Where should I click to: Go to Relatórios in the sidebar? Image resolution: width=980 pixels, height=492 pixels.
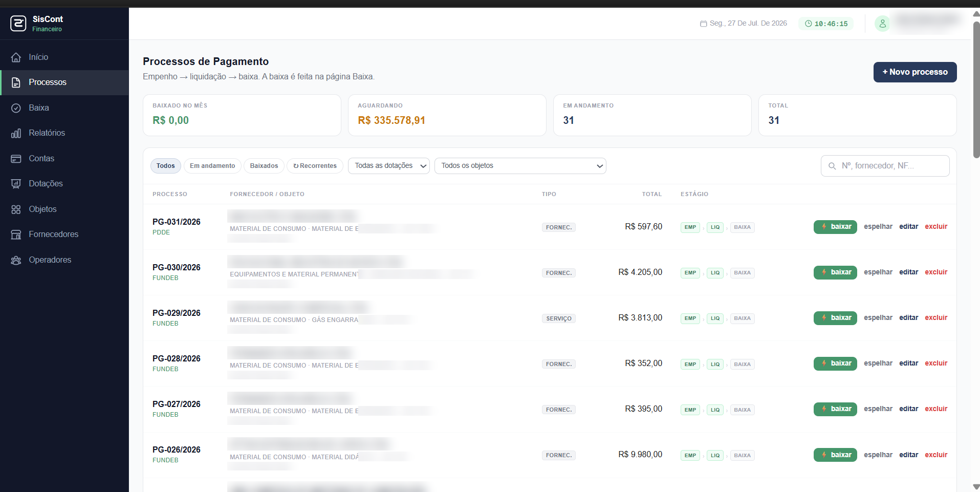click(x=47, y=133)
